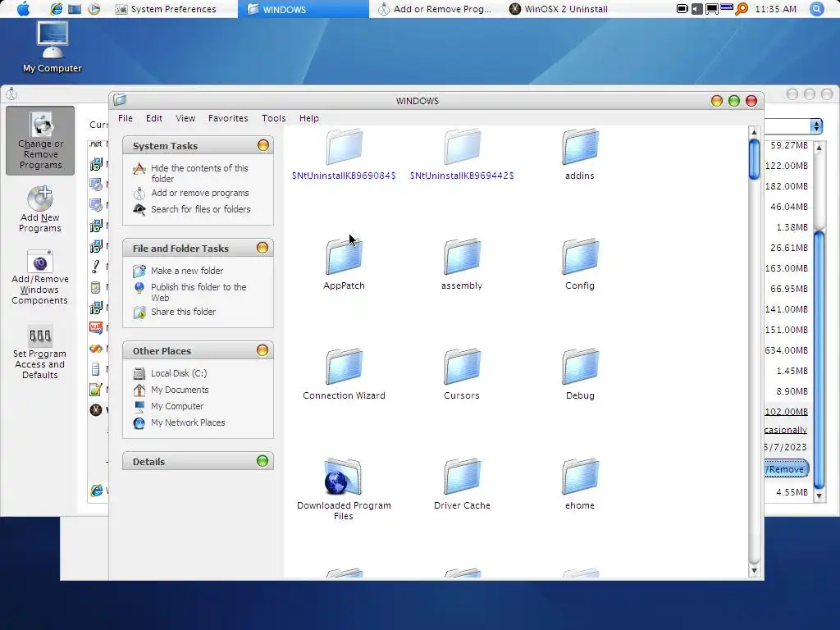This screenshot has width=840, height=630.
Task: Click Change or Remove Programs in the sidebar
Action: click(x=40, y=141)
